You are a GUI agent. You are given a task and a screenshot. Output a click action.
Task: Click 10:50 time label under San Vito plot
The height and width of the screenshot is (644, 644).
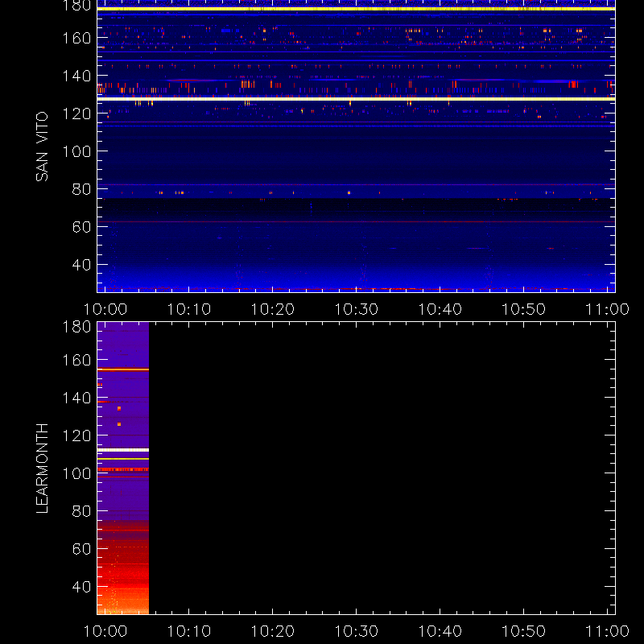[524, 309]
